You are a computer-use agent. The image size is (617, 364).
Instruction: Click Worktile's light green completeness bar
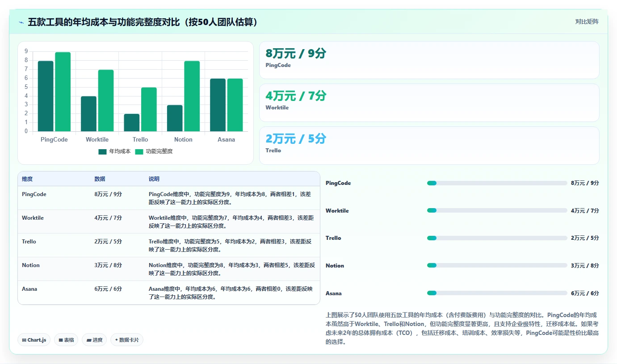(106, 100)
